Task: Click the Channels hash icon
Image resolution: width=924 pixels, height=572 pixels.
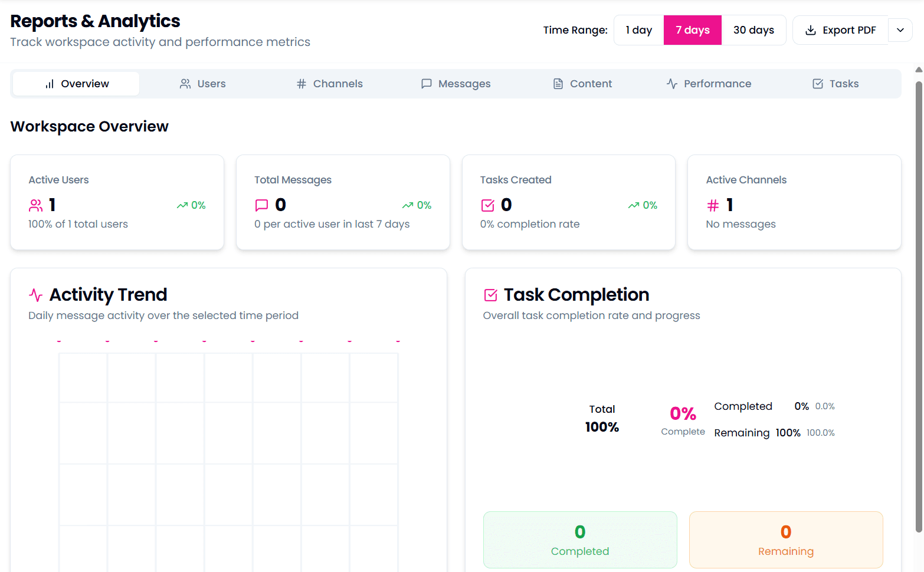Action: (x=301, y=83)
